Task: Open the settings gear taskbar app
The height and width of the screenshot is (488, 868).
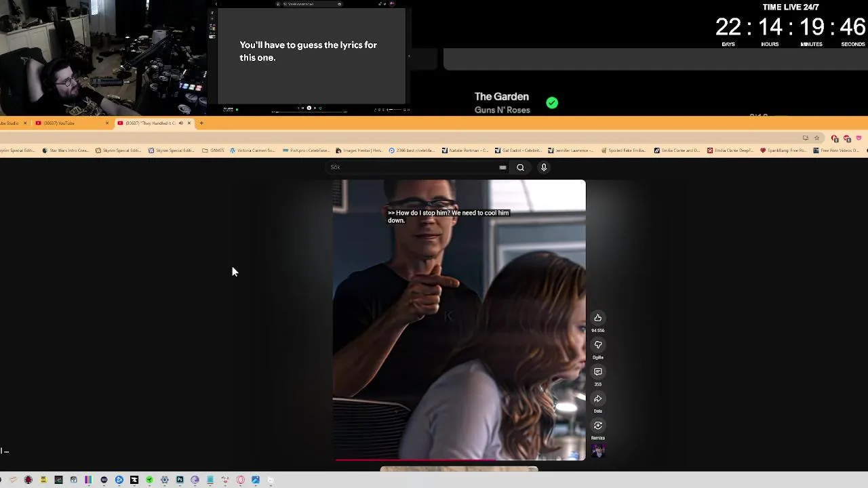Action: [165, 480]
